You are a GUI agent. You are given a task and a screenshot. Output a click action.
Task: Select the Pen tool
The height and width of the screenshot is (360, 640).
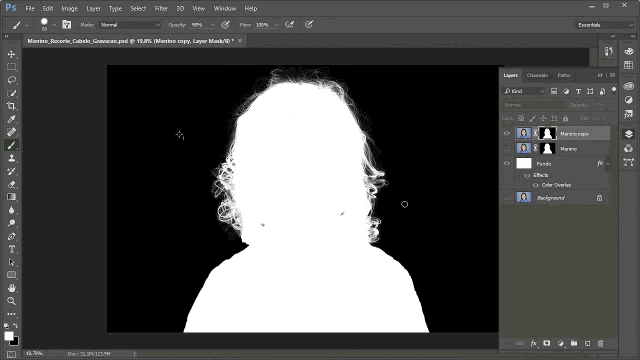11,236
